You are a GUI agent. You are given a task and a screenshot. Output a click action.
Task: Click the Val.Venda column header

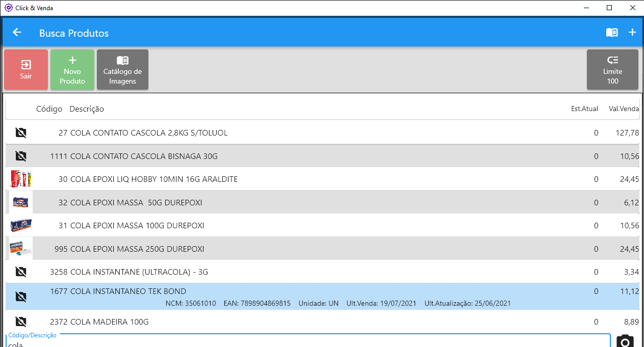click(624, 109)
